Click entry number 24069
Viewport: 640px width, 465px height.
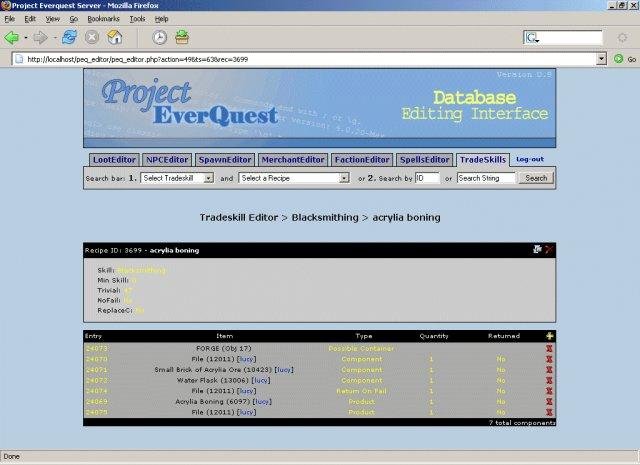[96, 402]
